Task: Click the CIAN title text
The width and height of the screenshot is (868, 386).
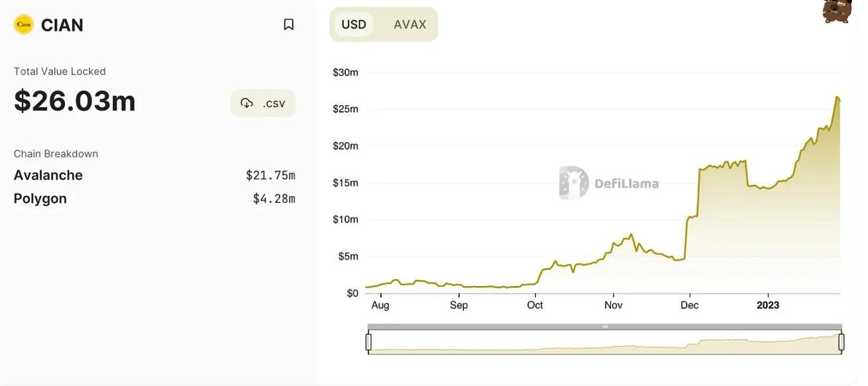Action: tap(62, 25)
